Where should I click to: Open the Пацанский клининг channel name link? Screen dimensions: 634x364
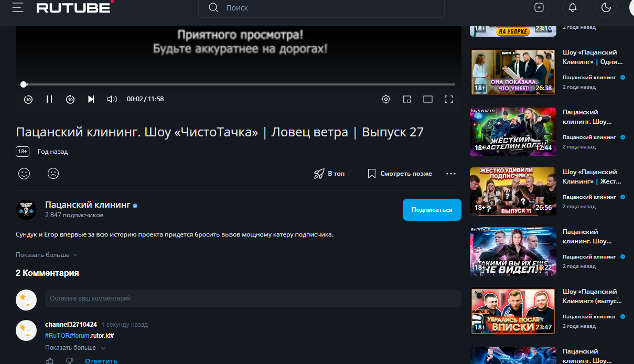pos(88,205)
